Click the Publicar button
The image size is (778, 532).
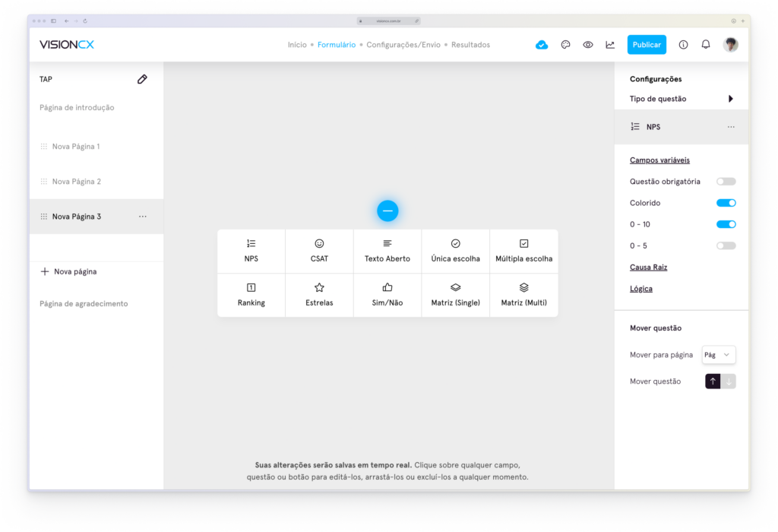click(647, 45)
